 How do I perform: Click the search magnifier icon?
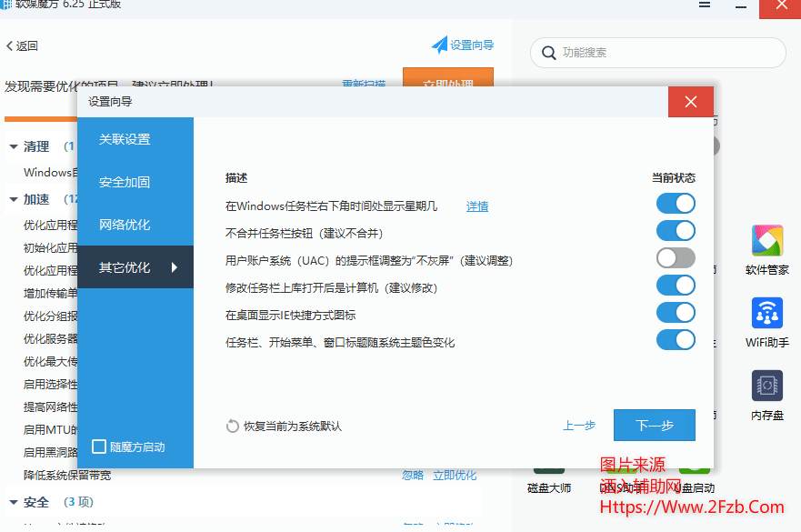[x=548, y=53]
